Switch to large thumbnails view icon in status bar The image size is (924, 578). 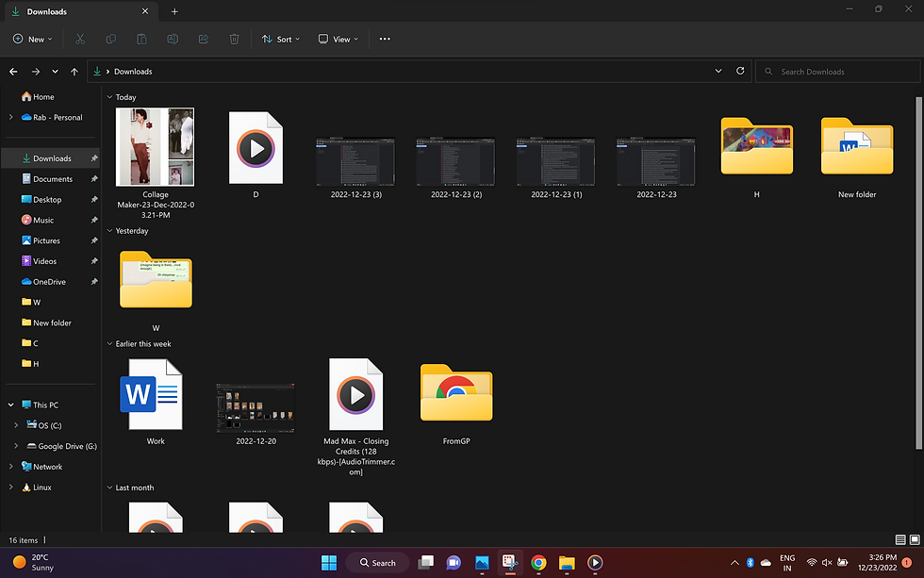[x=915, y=539]
